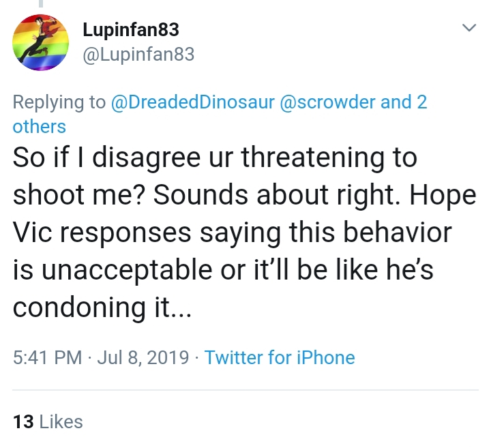Click "Vic responses" in the tweet body
491x448 pixels.
coord(102,233)
